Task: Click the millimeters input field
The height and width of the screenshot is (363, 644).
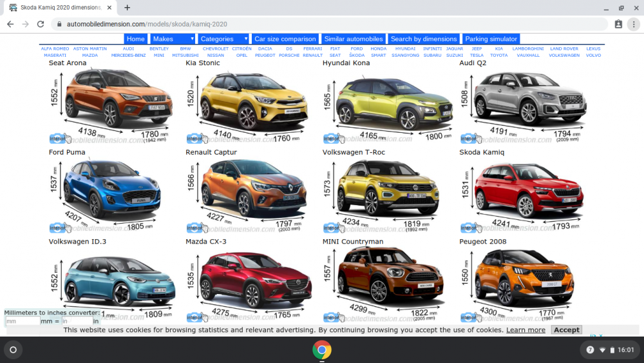Action: [x=23, y=321]
